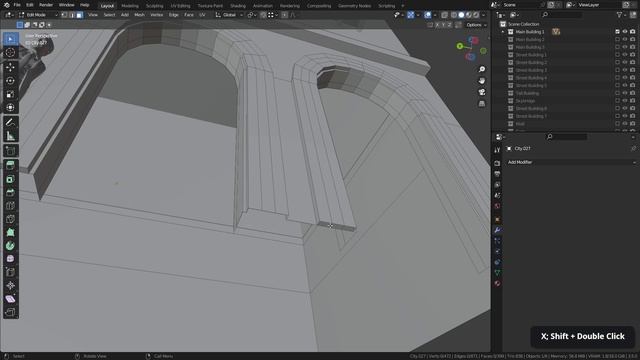Image resolution: width=640 pixels, height=360 pixels.
Task: Open viewport shading options arrow
Action: click(484, 15)
